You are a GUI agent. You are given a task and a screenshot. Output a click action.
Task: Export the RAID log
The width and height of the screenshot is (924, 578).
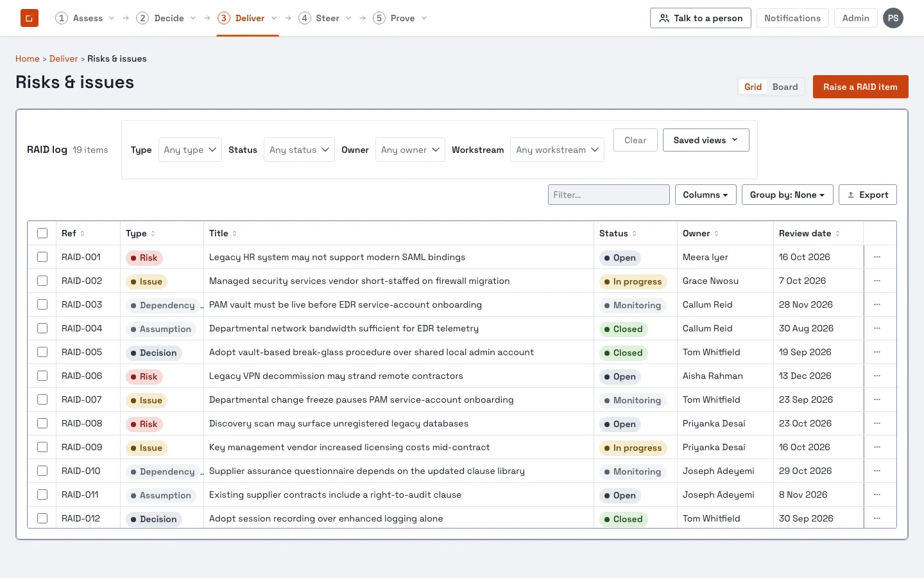pos(868,195)
